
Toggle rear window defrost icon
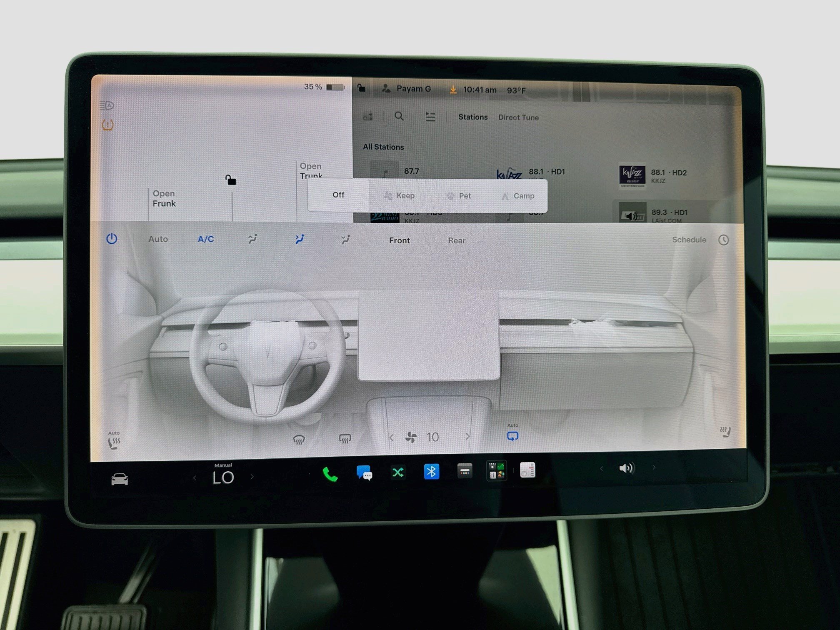click(x=345, y=439)
